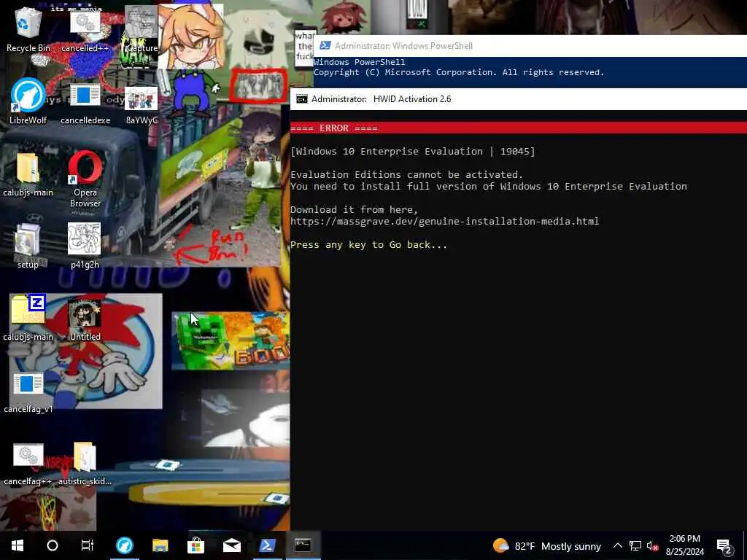Open the clock showing 2:06 PM
Viewport: 747px width, 560px height.
click(684, 545)
